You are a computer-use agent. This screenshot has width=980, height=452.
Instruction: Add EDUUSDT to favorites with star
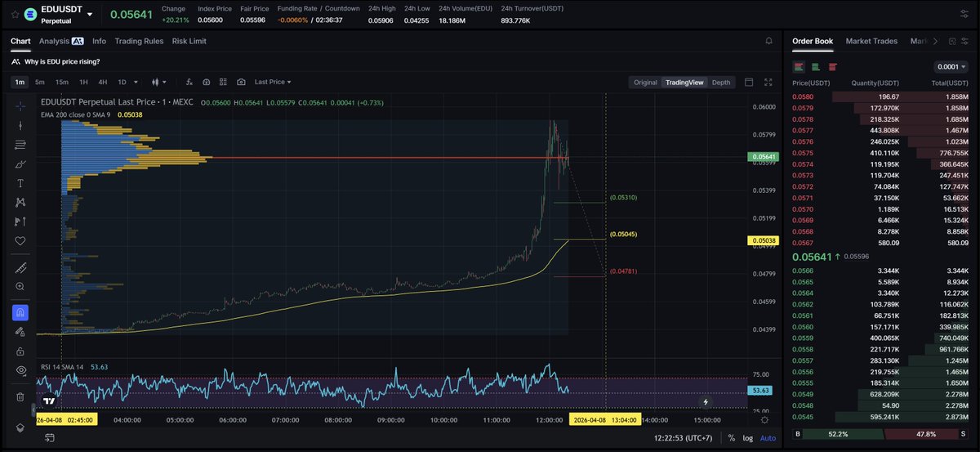[x=14, y=15]
